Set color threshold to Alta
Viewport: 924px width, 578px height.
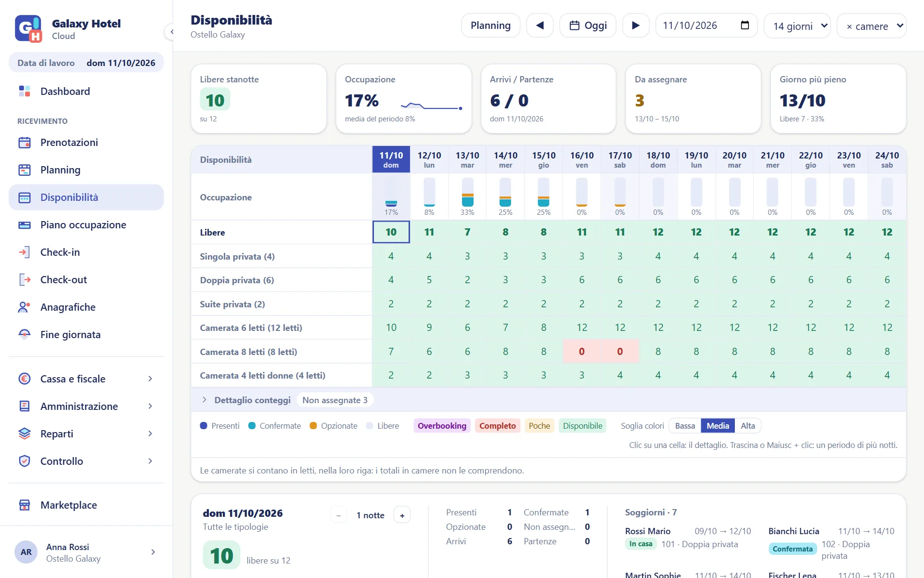[x=748, y=426]
